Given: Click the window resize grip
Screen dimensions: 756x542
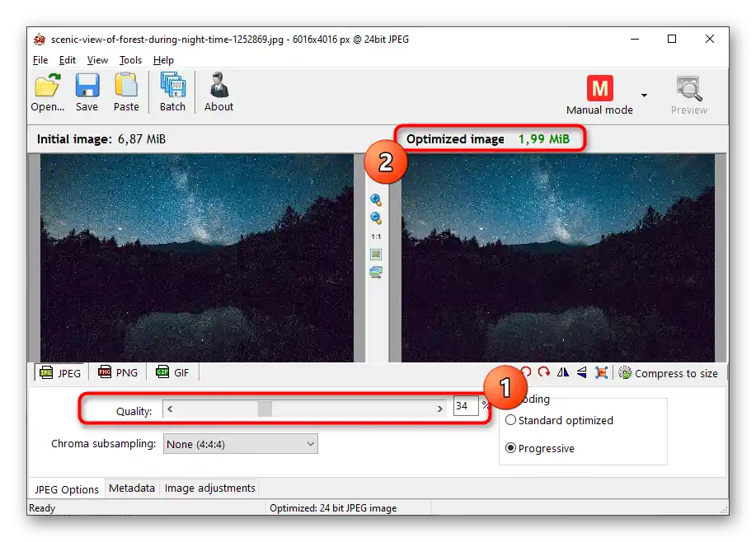Looking at the screenshot, I should pyautogui.click(x=723, y=510).
